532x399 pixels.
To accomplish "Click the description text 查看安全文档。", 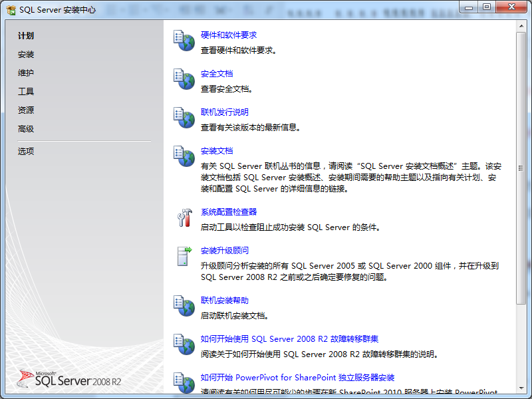I will [x=227, y=89].
